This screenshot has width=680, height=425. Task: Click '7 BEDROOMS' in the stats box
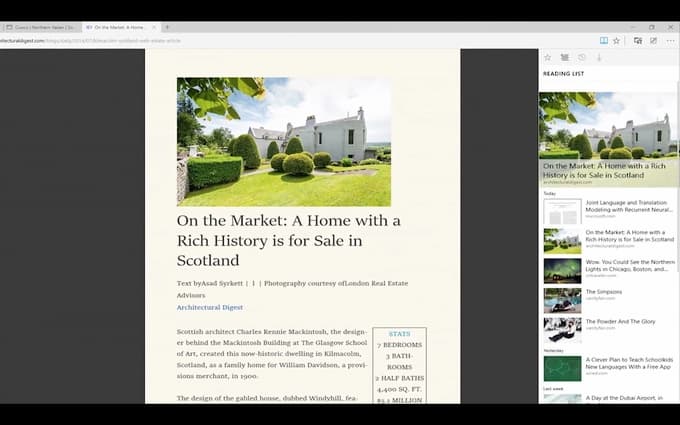point(399,345)
